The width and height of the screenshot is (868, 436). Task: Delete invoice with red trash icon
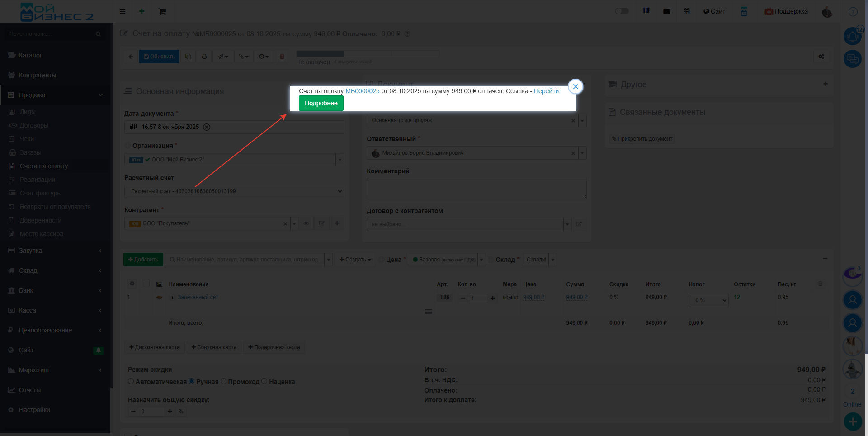282,57
